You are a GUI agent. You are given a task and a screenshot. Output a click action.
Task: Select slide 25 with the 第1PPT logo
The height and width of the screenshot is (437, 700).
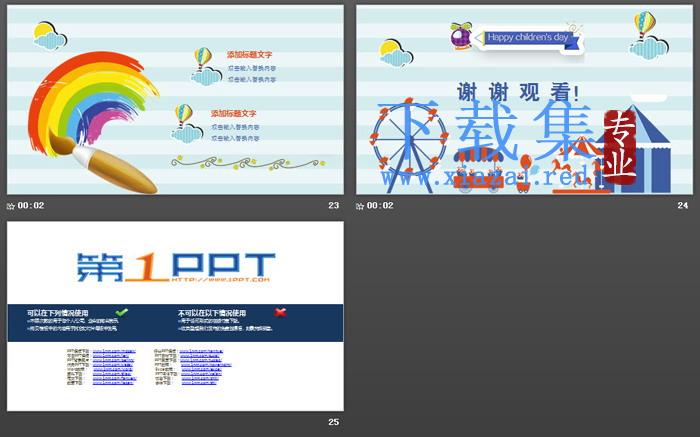175,316
